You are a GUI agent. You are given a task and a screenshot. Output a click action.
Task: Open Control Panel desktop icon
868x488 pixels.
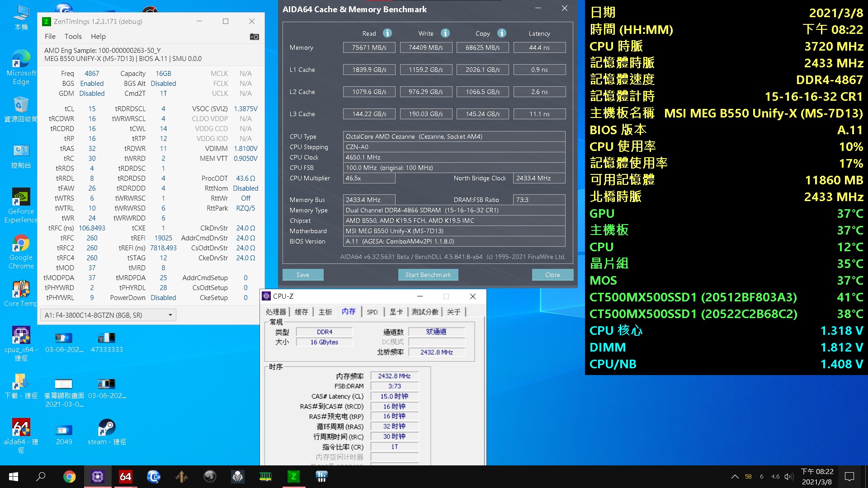tap(21, 156)
